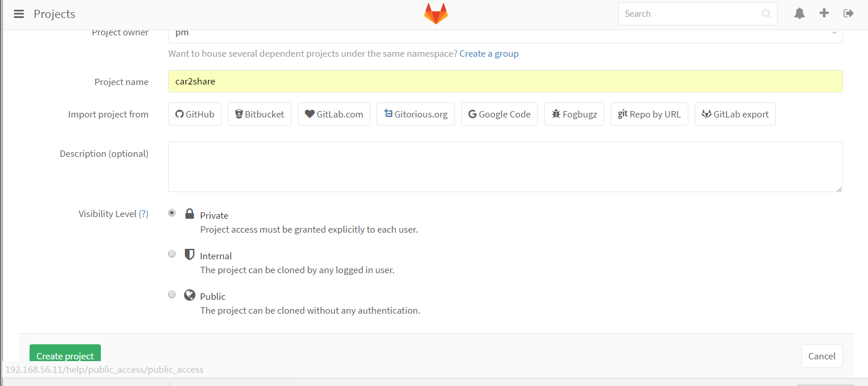Click the GitLab fox logo
The height and width of the screenshot is (386, 868).
click(436, 14)
